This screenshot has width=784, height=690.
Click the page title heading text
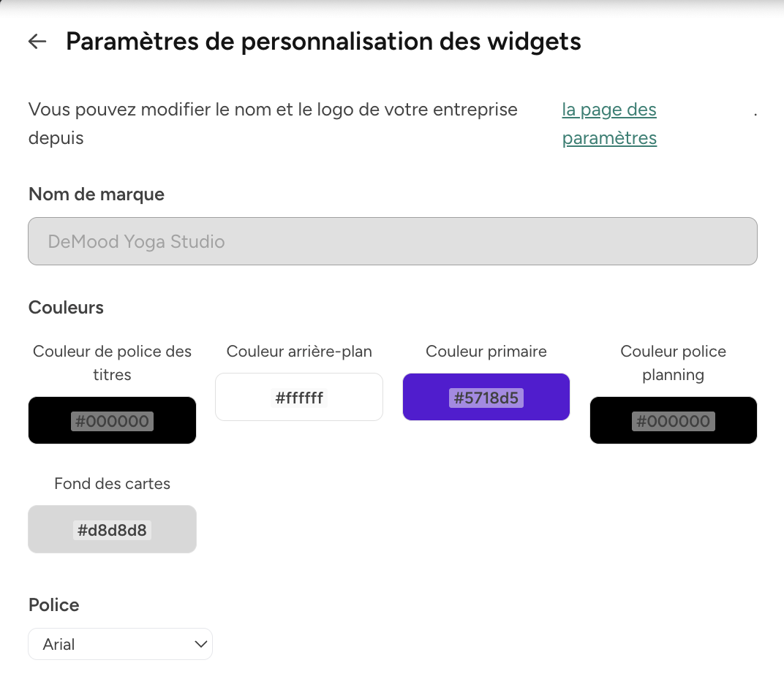point(323,42)
